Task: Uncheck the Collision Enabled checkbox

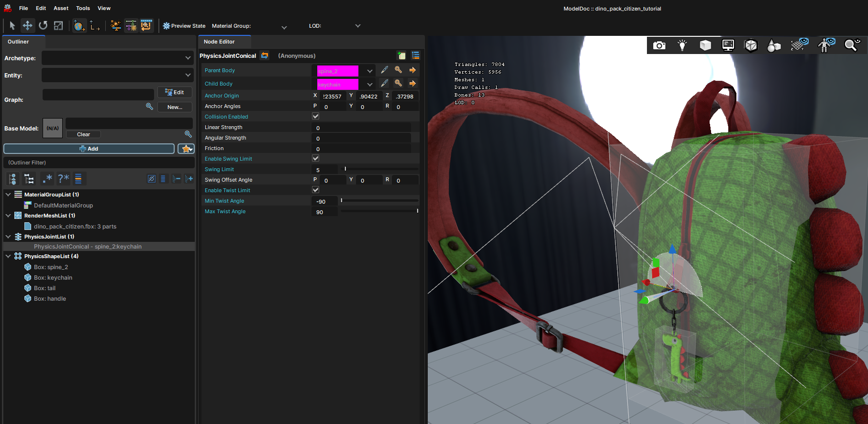Action: click(316, 116)
